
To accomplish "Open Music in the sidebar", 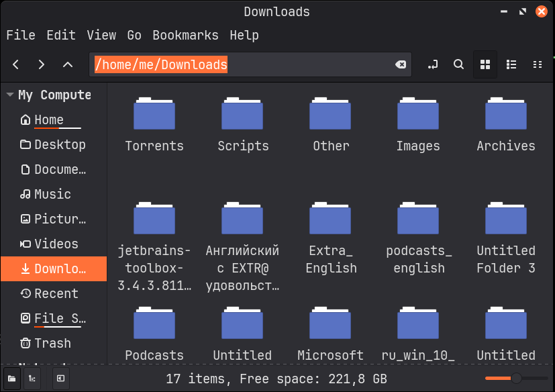I will (x=54, y=194).
